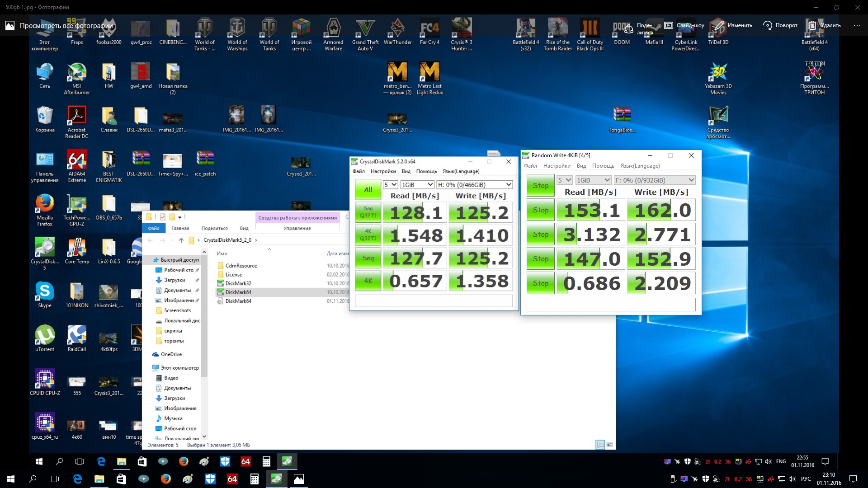Click the Удалить trash icon in Photos toolbar
This screenshot has height=488, width=868.
[812, 25]
